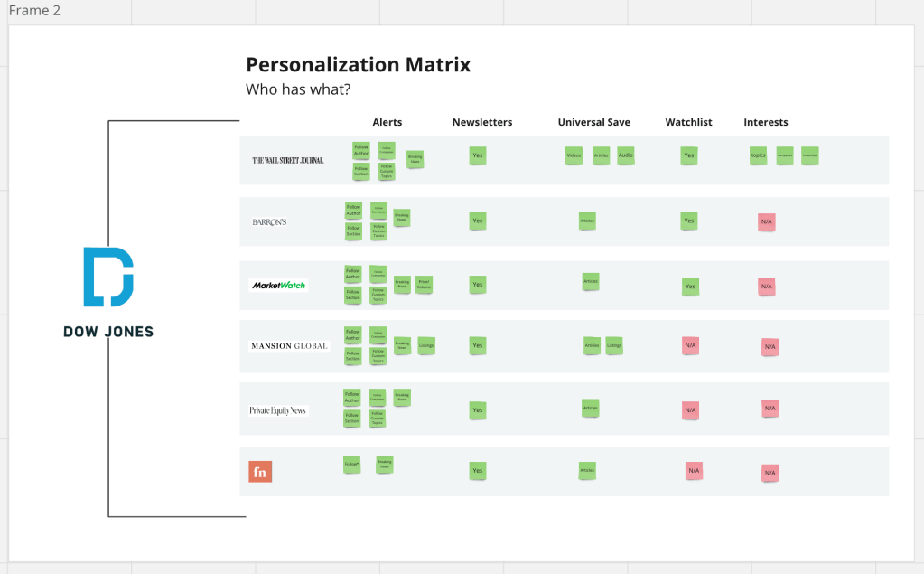The image size is (924, 574).
Task: Select The Wall Street Journal logo
Action: (287, 160)
